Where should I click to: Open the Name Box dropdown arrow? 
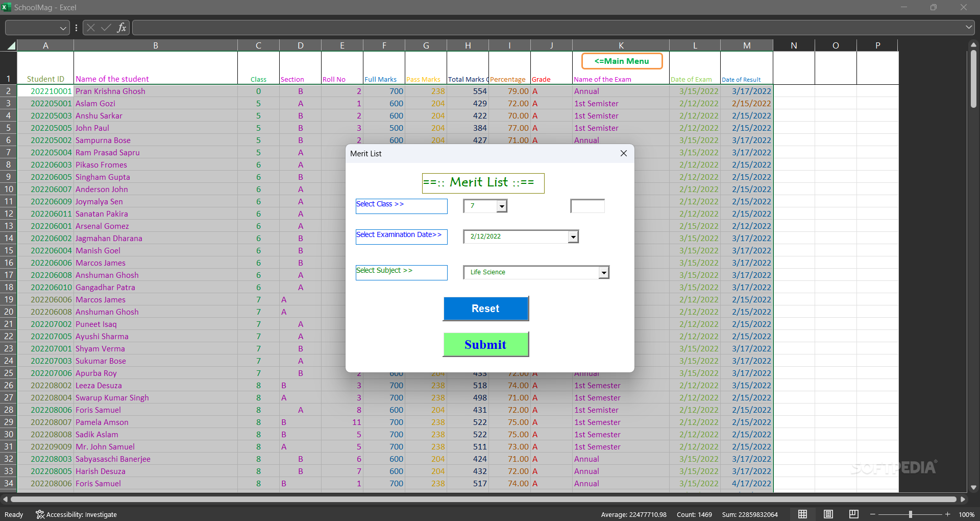point(63,28)
